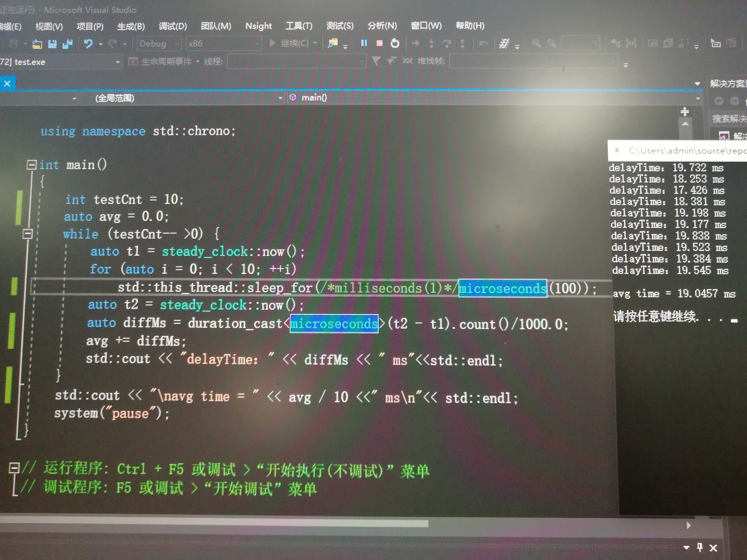This screenshot has width=747, height=560.
Task: Click the Pause debugging icon
Action: [364, 43]
